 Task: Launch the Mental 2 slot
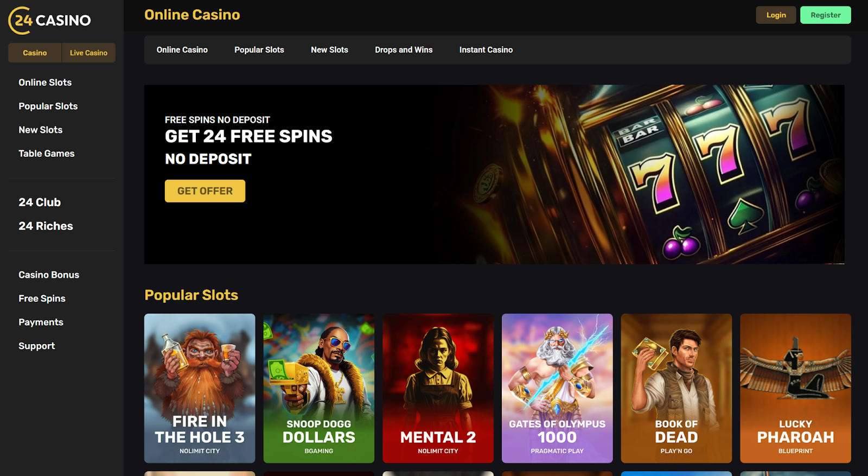click(438, 388)
